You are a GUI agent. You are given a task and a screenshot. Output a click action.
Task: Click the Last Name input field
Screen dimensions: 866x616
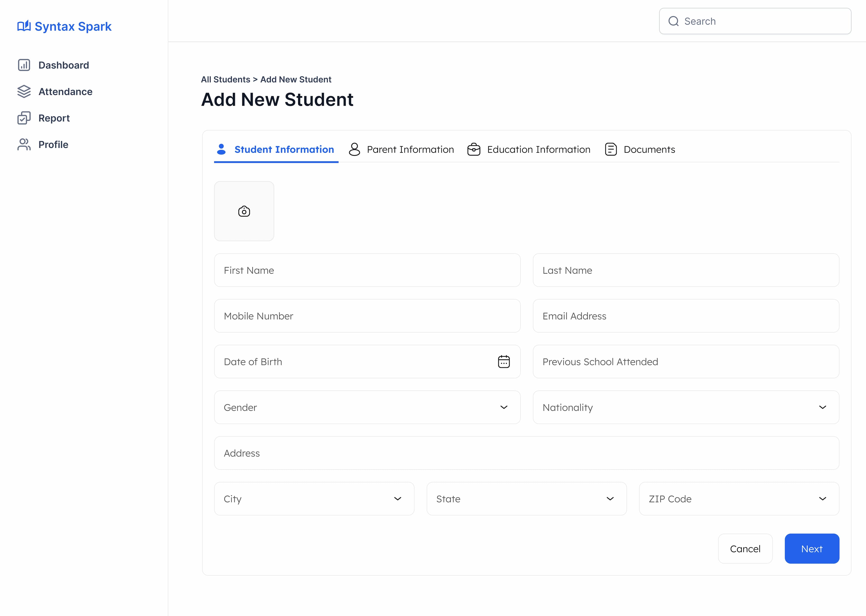686,270
